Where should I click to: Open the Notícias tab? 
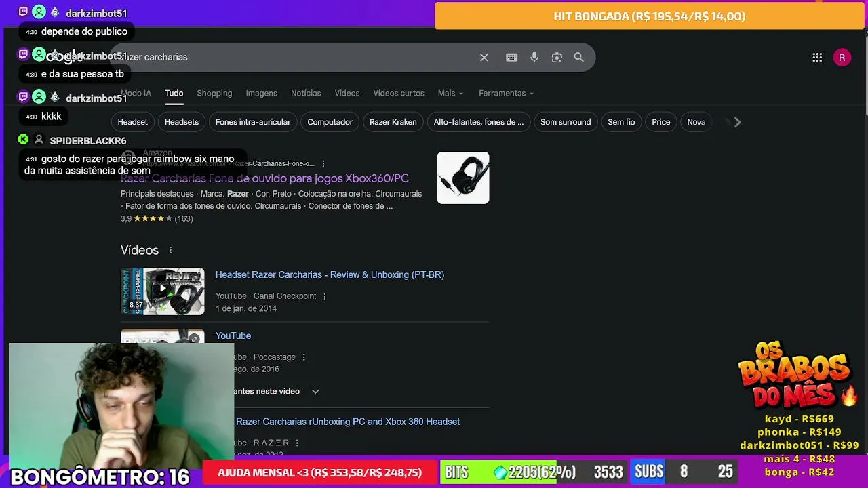(x=306, y=93)
